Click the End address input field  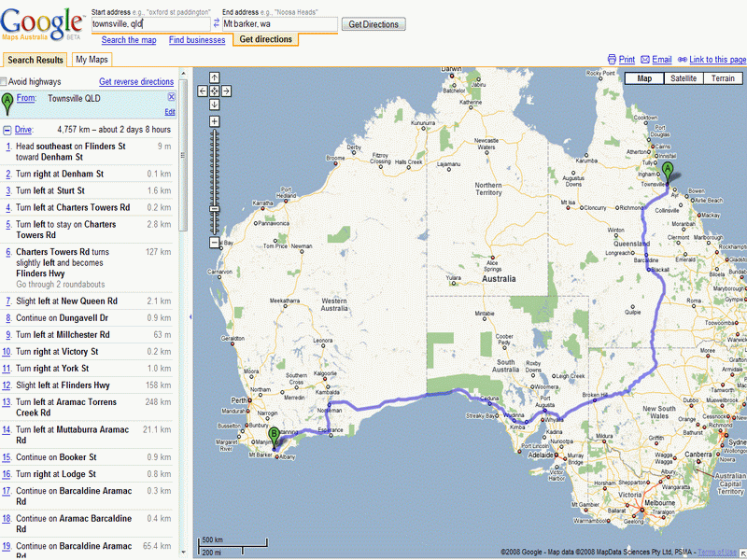(x=278, y=24)
